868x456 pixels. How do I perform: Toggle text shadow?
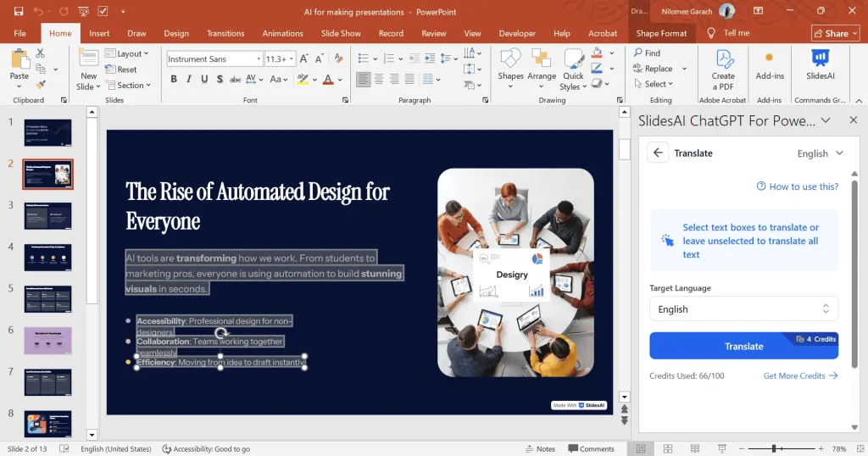point(220,79)
